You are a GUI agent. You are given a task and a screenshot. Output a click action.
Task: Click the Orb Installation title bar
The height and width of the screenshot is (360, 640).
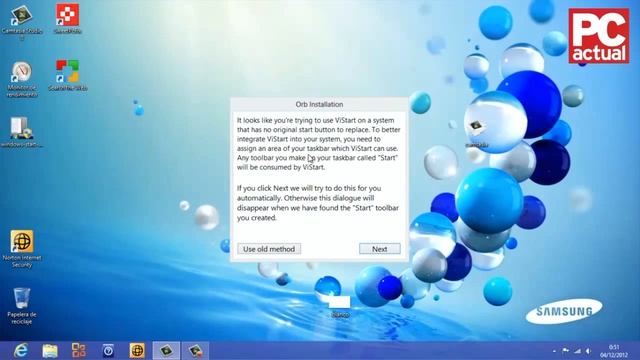tap(319, 104)
